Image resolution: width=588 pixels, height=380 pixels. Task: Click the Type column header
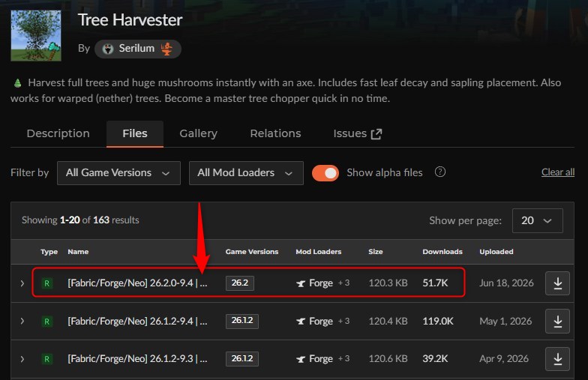pos(49,252)
